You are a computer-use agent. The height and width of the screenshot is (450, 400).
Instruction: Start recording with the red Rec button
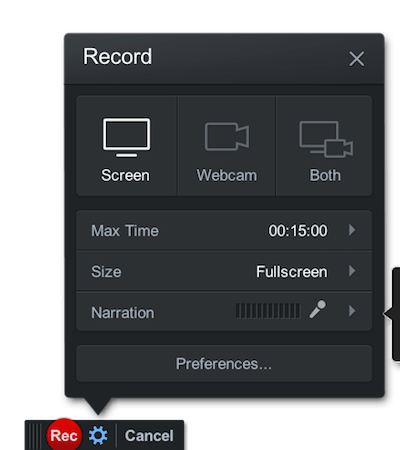tap(64, 435)
